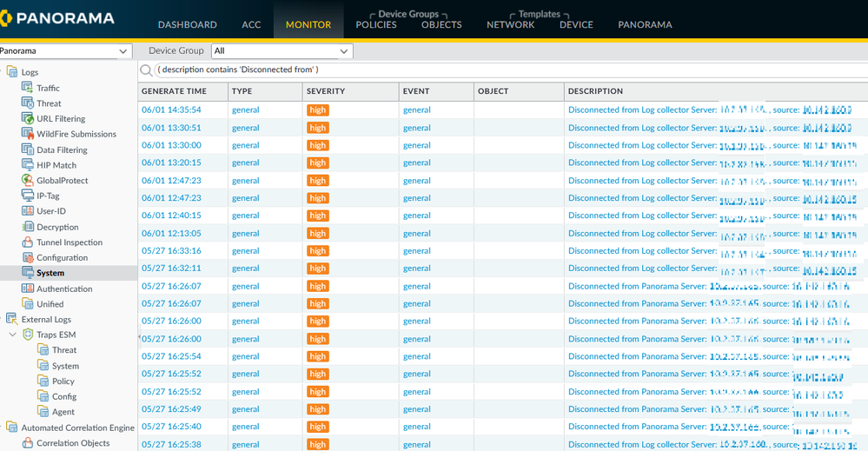The width and height of the screenshot is (868, 451).
Task: Select the Decryption lock icon
Action: click(x=28, y=227)
